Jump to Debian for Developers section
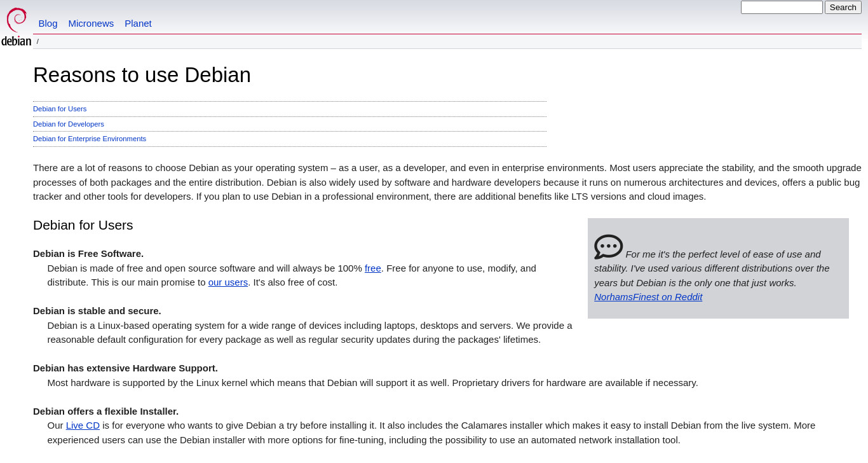868x463 pixels. click(69, 124)
